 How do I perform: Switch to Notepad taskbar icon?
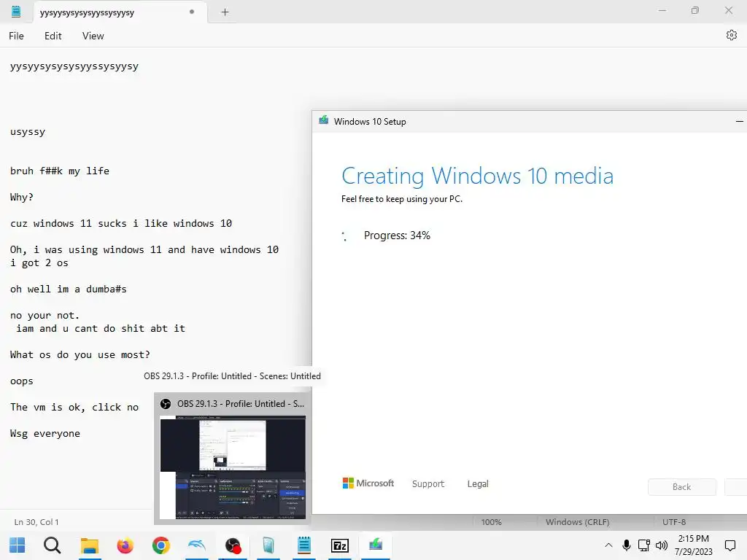coord(304,545)
